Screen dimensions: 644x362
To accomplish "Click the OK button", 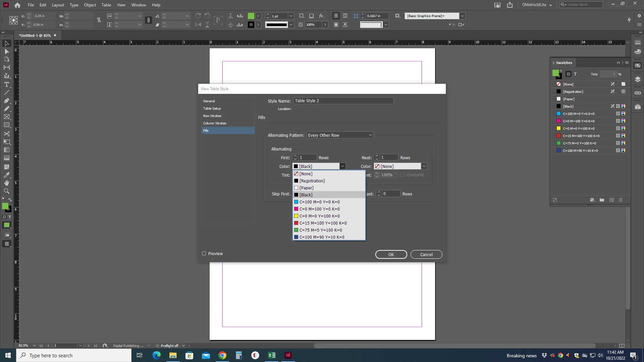I will (391, 254).
